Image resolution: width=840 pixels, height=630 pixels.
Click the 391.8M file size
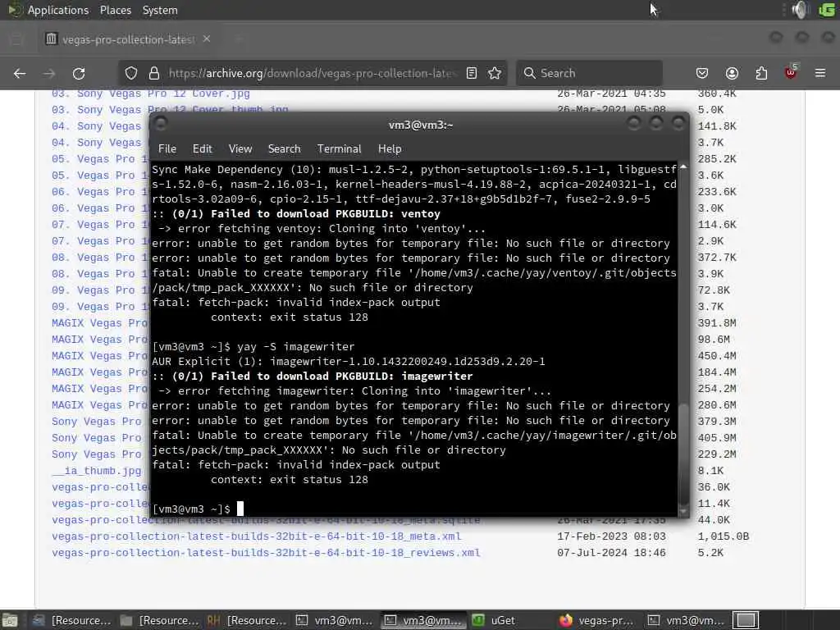[x=717, y=323]
